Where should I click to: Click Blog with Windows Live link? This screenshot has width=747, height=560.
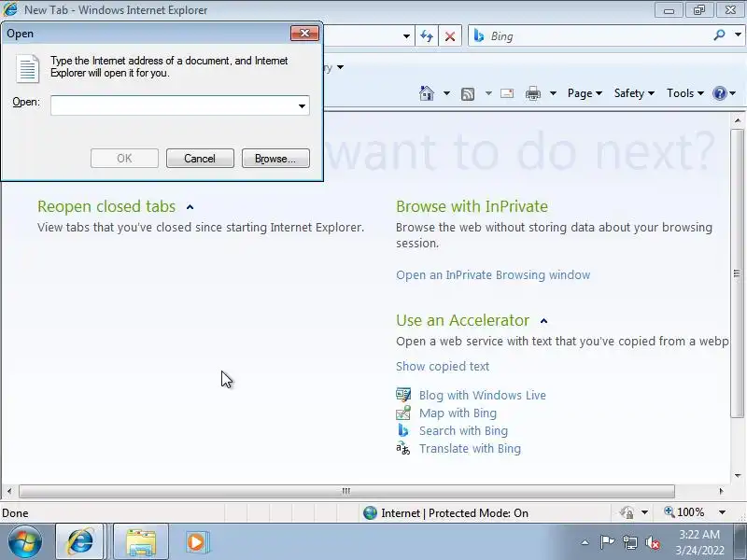point(482,396)
